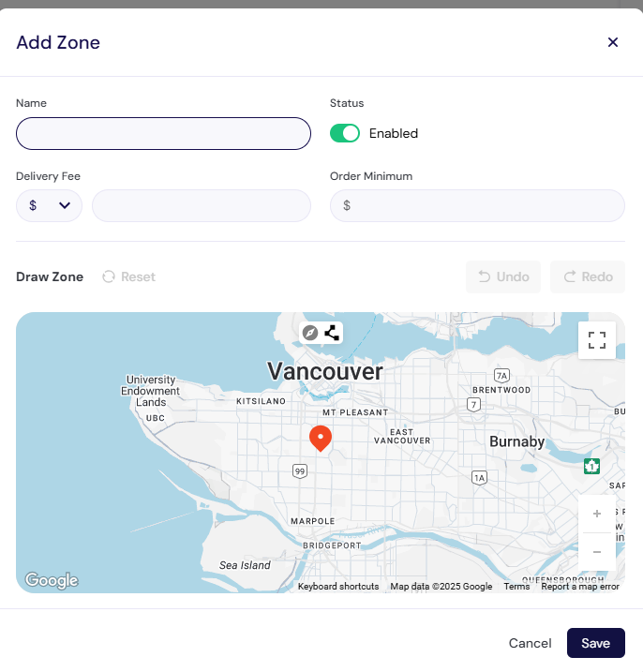Click the Google logo on map
The image size is (643, 672).
(52, 580)
